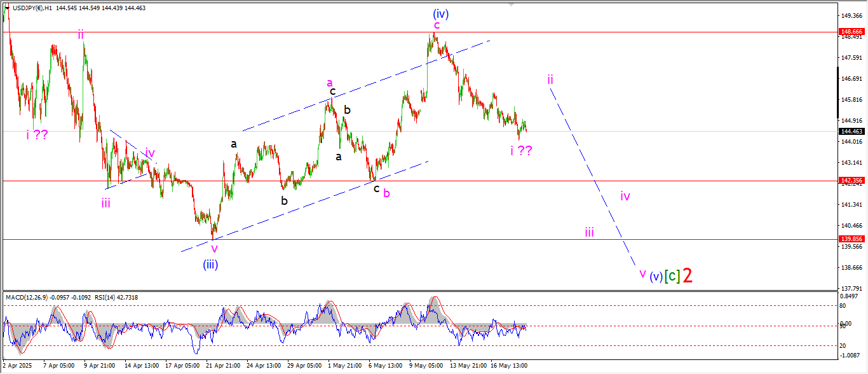The height and width of the screenshot is (374, 868).
Task: Select the blue (iv) wave label
Action: point(441,13)
